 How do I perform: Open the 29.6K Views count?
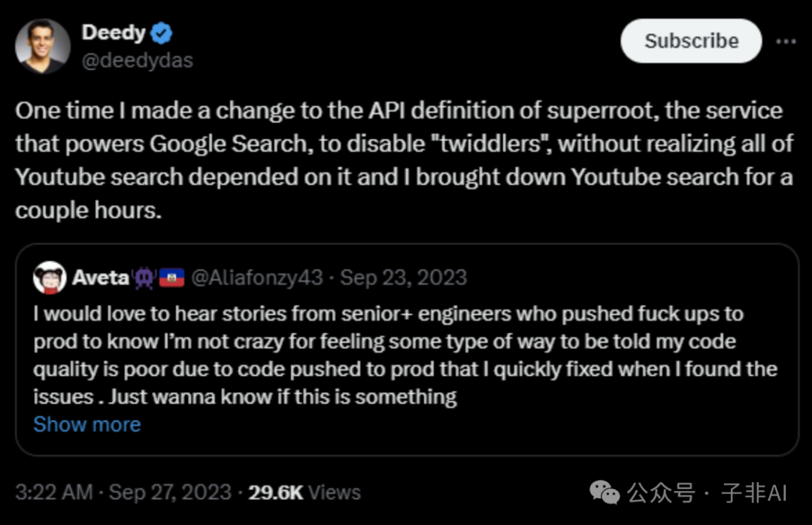click(x=304, y=493)
